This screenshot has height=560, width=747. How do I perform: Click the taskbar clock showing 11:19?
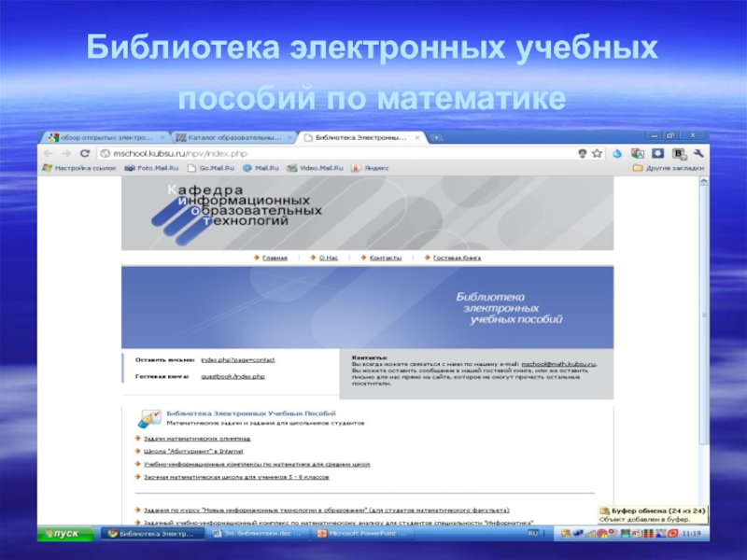click(692, 533)
